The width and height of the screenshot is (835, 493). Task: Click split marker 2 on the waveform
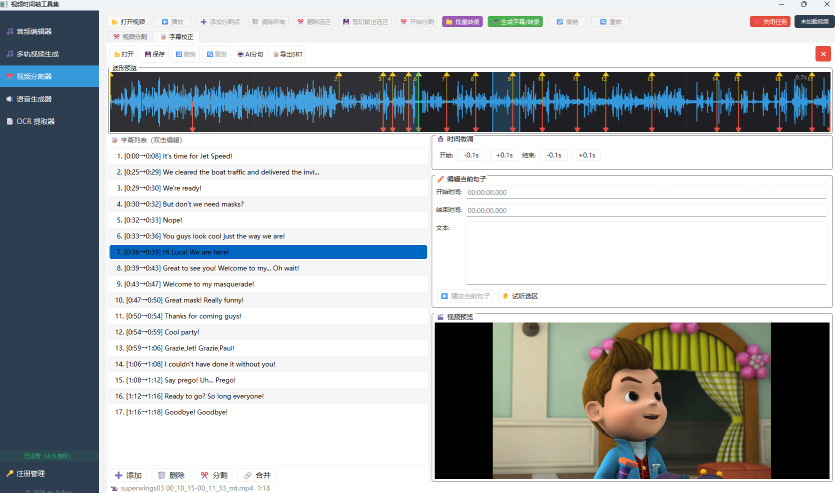click(x=339, y=78)
